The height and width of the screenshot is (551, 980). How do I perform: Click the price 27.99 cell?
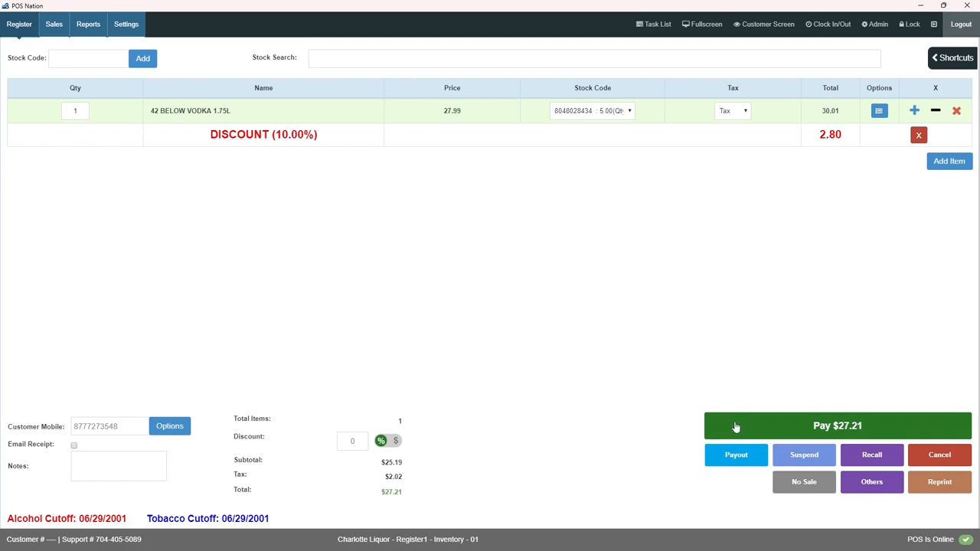(452, 111)
